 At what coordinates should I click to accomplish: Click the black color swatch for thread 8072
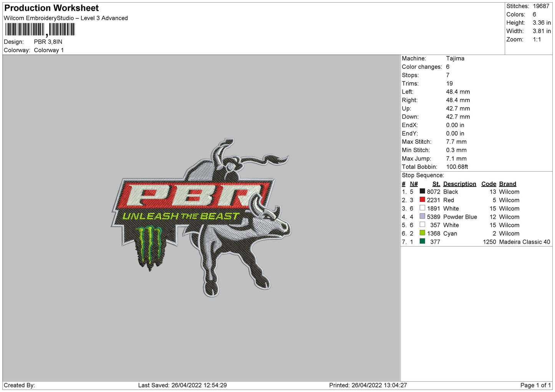(x=422, y=191)
